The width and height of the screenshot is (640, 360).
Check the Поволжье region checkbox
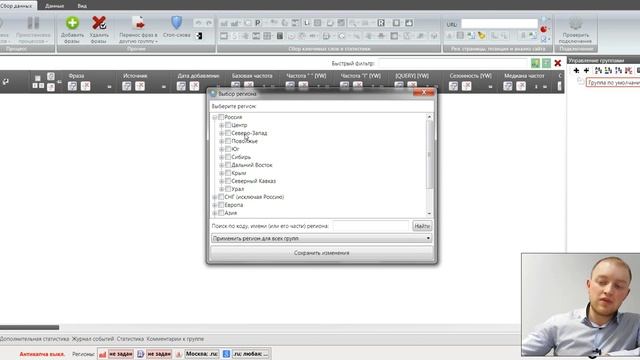(228, 141)
